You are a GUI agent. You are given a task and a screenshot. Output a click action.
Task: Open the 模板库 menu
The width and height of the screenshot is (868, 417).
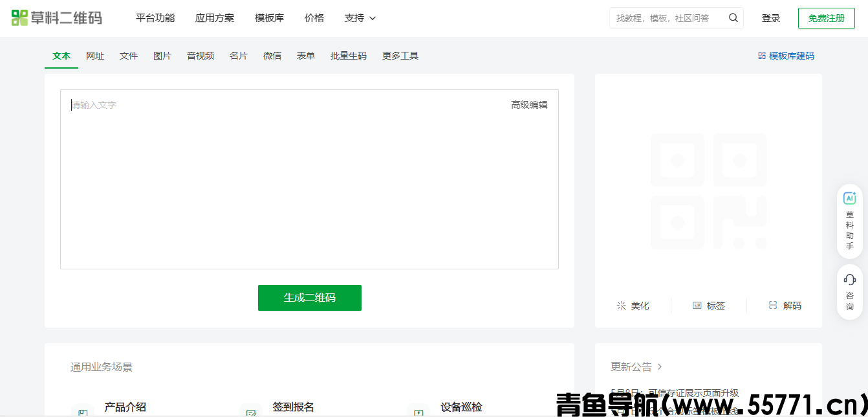[x=269, y=18]
